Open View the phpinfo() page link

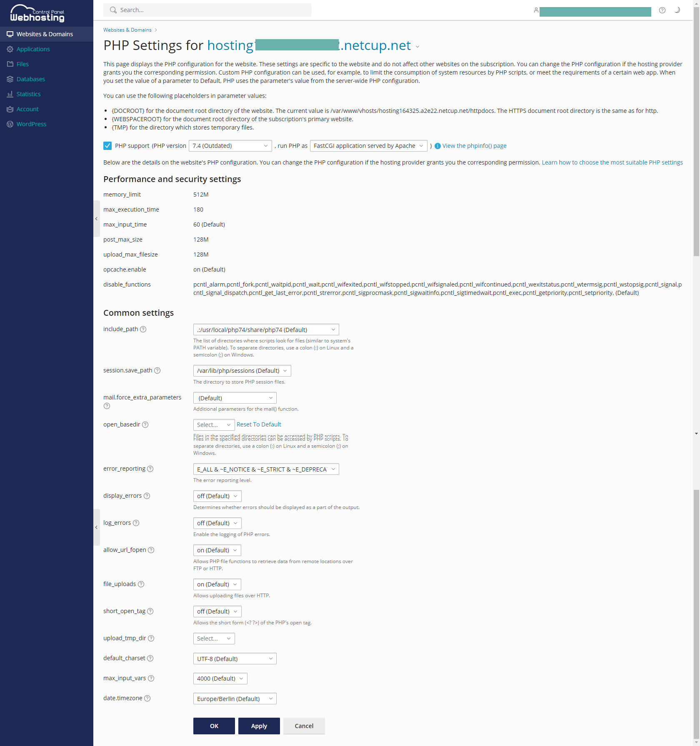coord(474,146)
